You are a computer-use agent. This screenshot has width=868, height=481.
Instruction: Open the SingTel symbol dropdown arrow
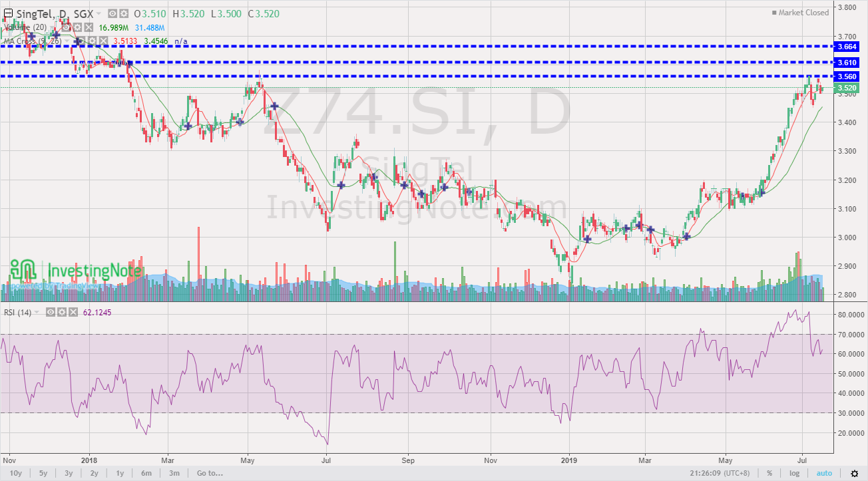click(x=98, y=13)
